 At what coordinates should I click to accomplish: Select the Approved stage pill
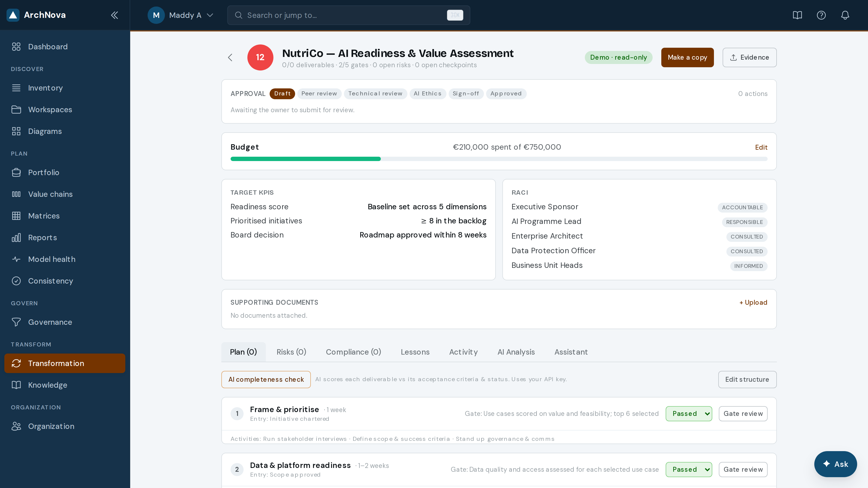[506, 94]
